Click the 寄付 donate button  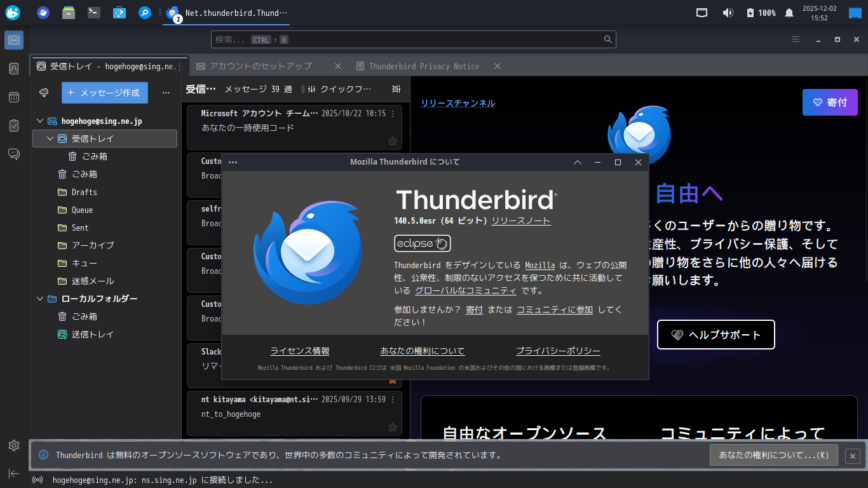(x=830, y=102)
